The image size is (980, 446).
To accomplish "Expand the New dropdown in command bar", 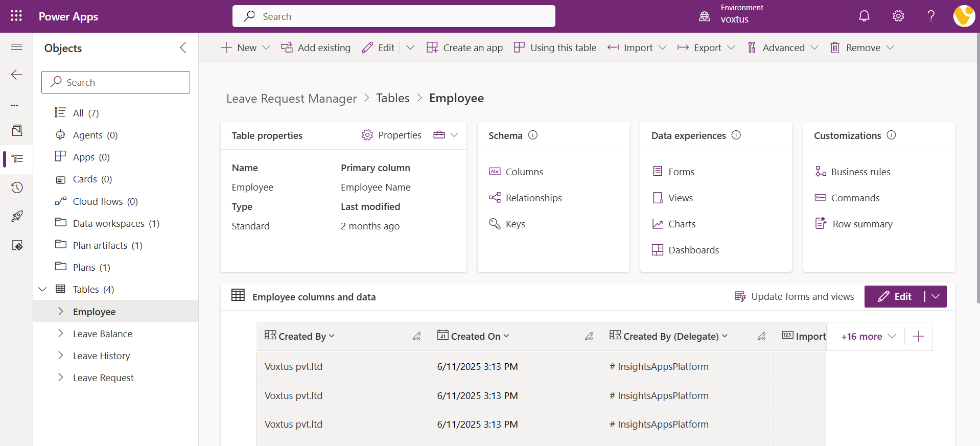I will pyautogui.click(x=266, y=48).
